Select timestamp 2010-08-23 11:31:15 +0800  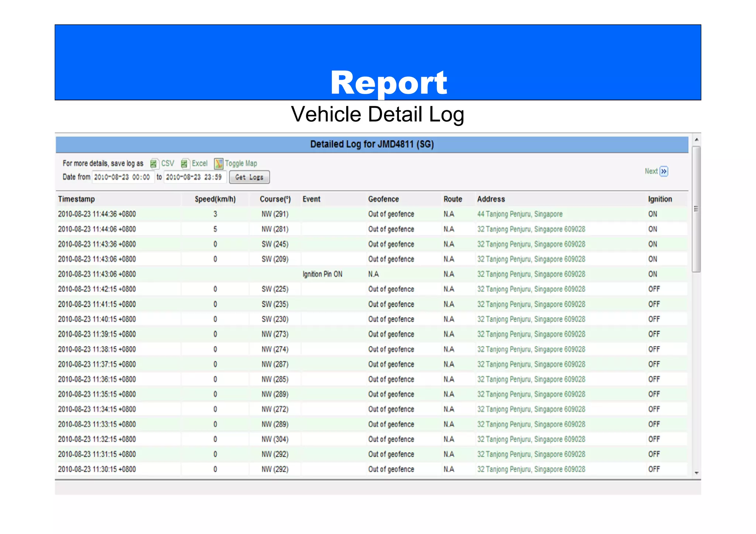click(x=97, y=454)
